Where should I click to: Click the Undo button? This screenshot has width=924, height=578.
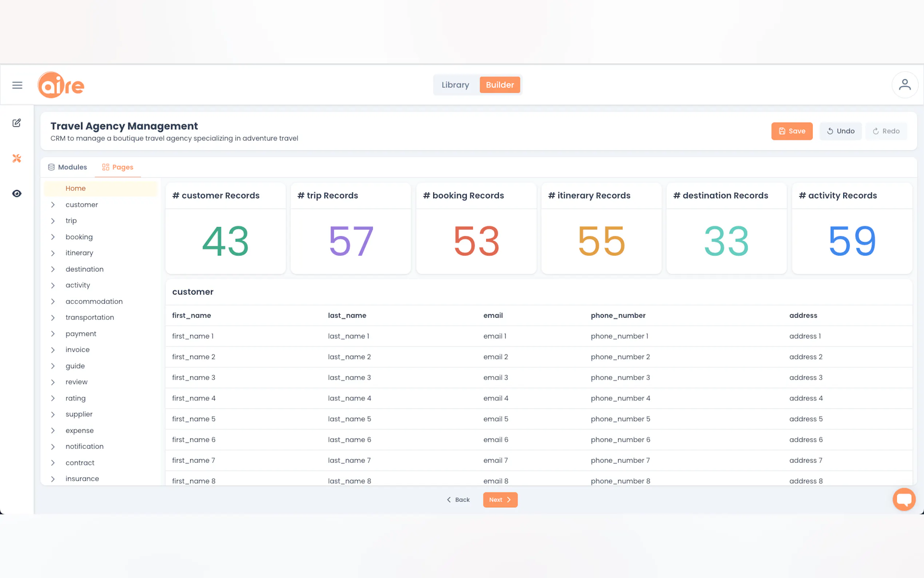[x=840, y=131]
